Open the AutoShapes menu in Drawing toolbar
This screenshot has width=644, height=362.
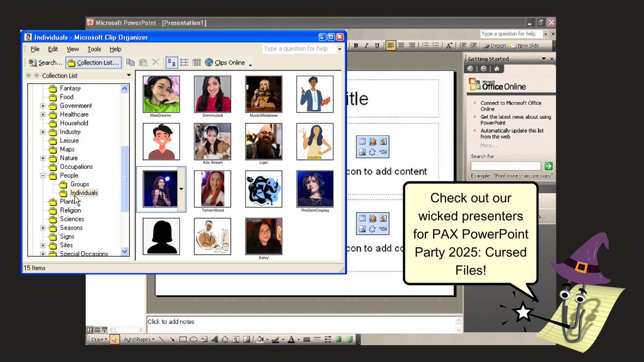[138, 339]
